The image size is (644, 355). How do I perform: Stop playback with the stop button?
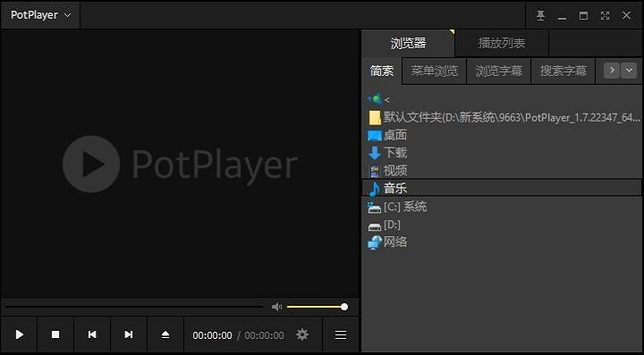[x=55, y=335]
